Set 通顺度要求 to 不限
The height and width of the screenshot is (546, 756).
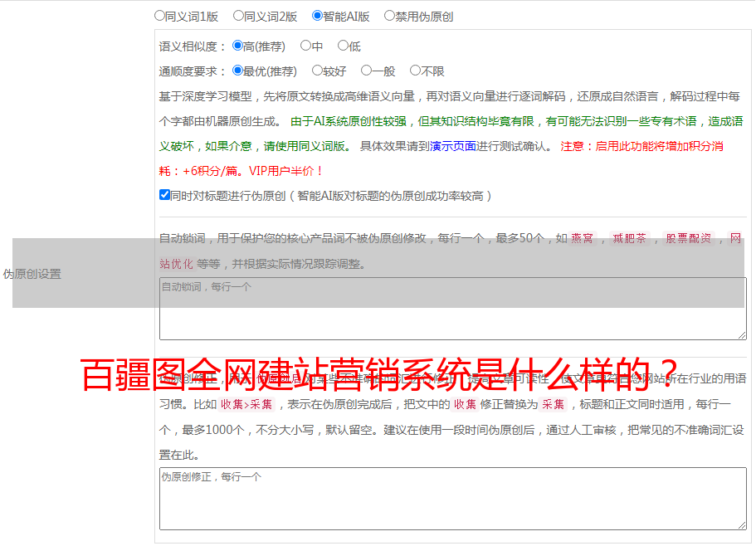click(x=415, y=71)
